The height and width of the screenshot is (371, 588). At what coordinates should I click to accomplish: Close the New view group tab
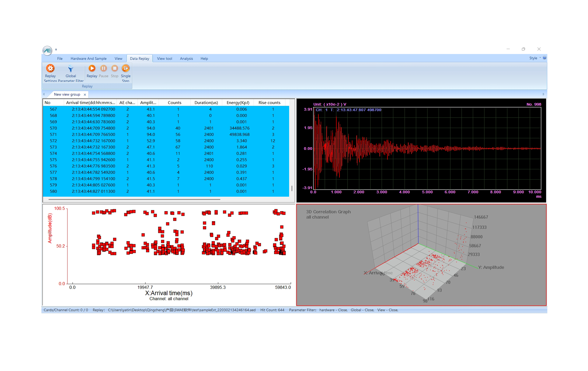[x=85, y=94]
